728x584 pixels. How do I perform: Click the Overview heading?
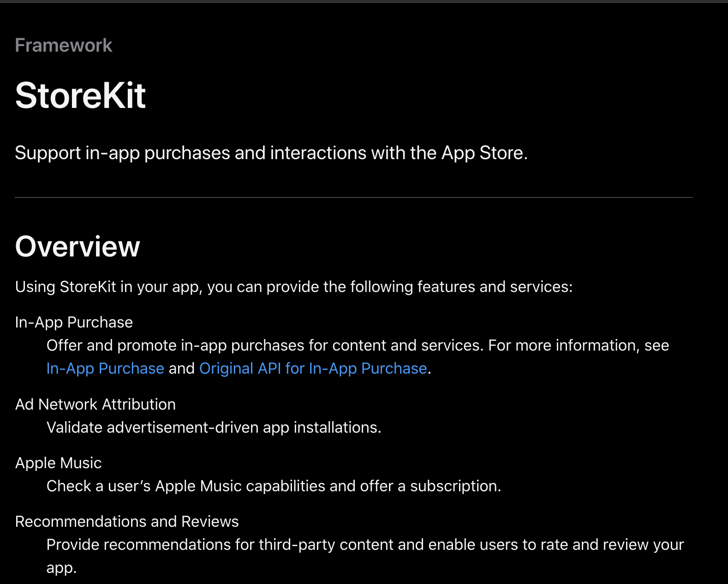point(78,246)
